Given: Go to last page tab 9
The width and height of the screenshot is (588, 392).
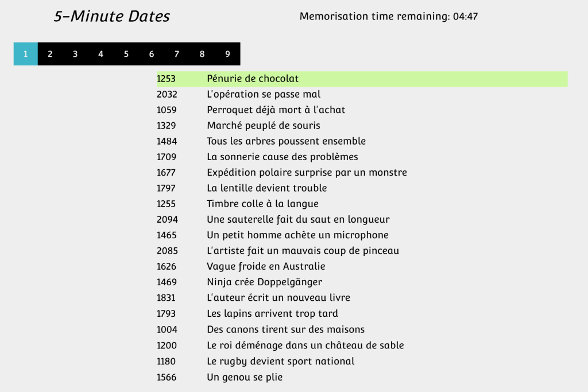Looking at the screenshot, I should click(x=227, y=54).
